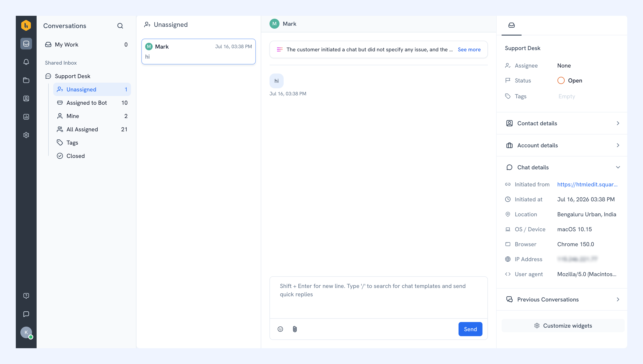The width and height of the screenshot is (643, 364).
Task: Click Customize widgets button
Action: tap(563, 326)
